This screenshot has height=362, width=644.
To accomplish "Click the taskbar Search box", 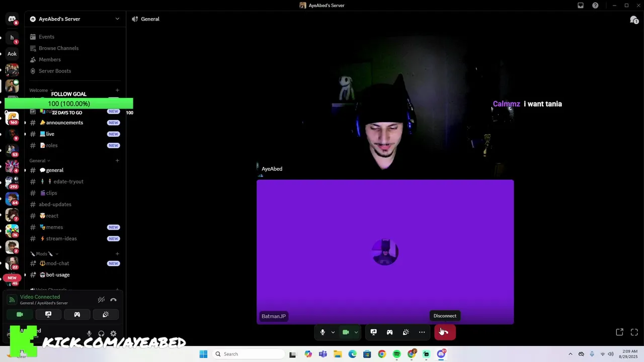I will pyautogui.click(x=249, y=354).
